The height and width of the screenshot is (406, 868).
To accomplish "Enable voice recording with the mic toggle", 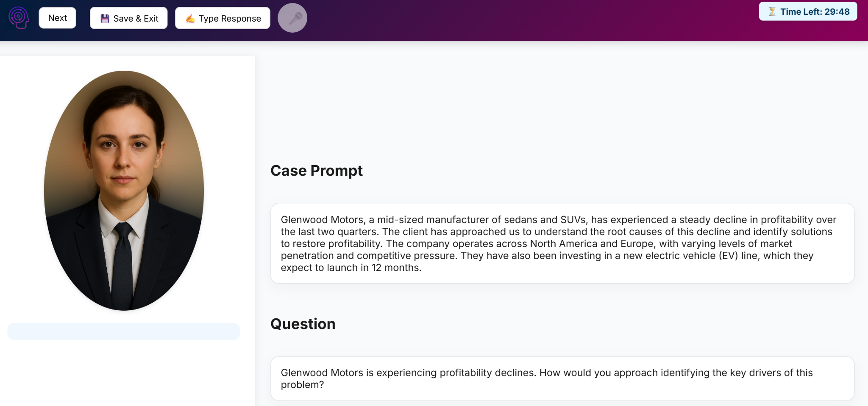I will coord(292,17).
